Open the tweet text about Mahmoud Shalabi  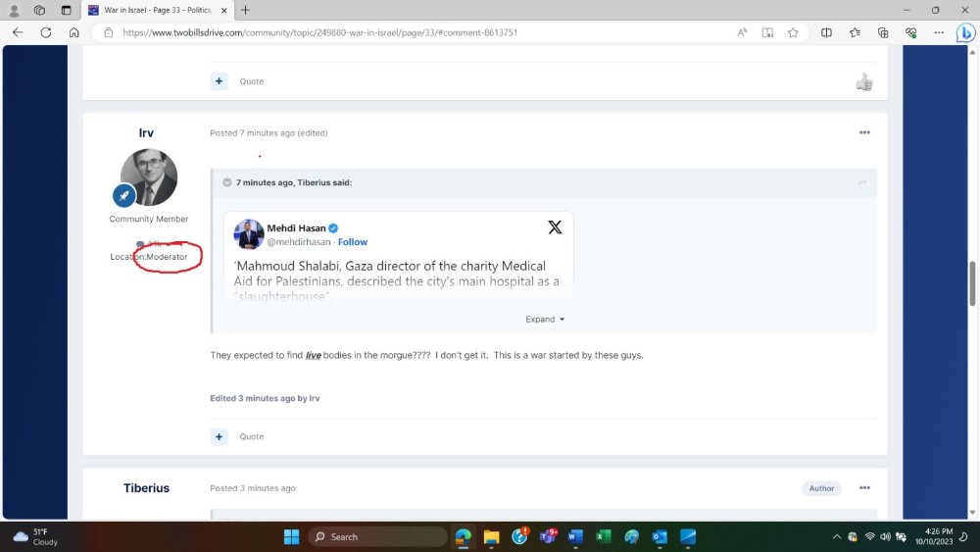(396, 280)
